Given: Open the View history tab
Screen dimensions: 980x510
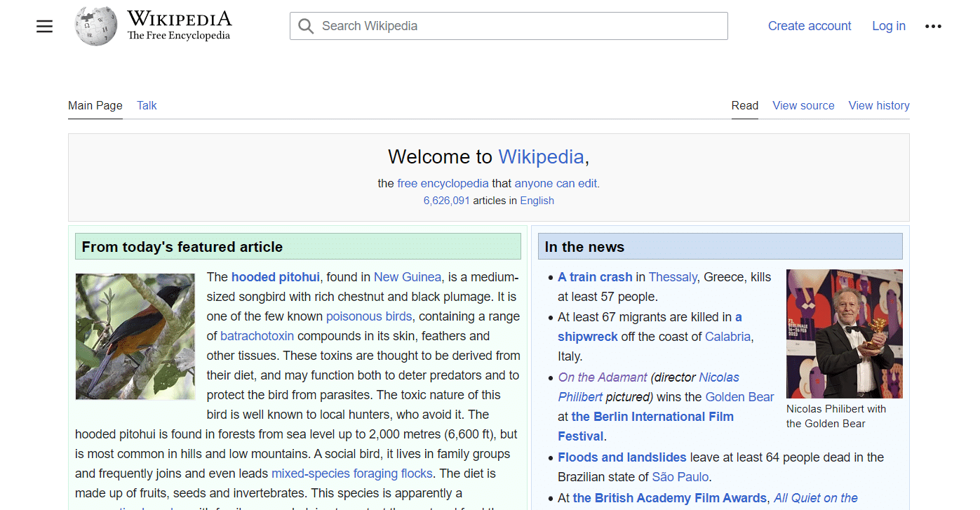Looking at the screenshot, I should tap(879, 105).
